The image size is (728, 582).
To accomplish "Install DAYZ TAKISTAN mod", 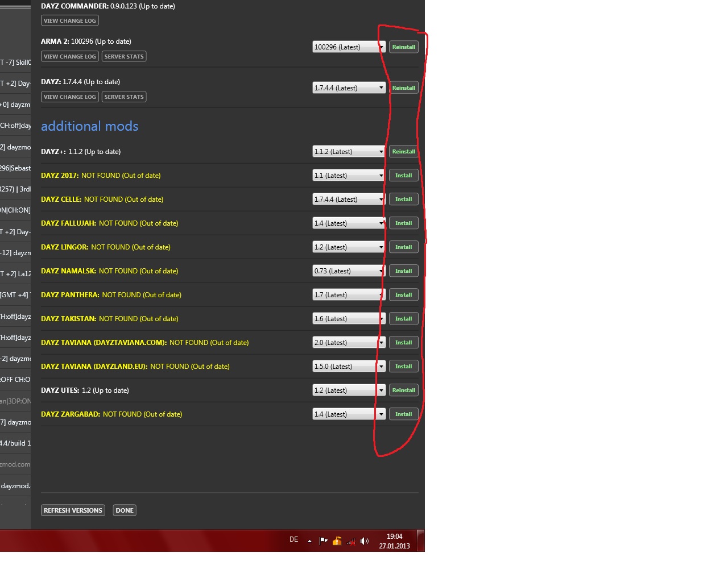I will pos(404,319).
